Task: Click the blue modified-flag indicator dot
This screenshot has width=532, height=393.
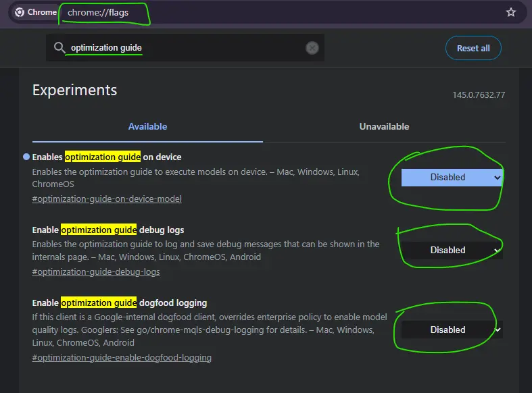Action: 26,157
